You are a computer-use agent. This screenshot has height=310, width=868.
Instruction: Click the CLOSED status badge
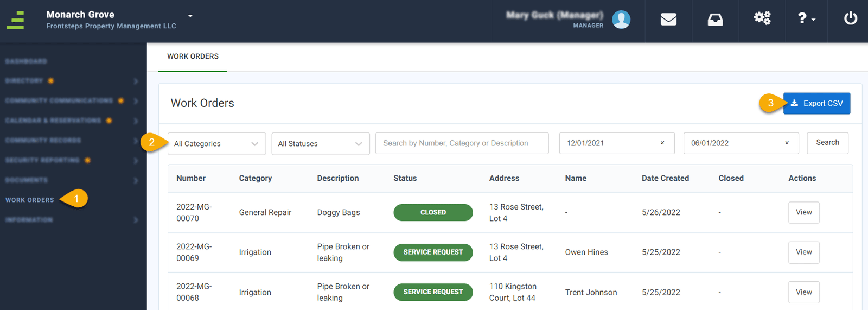tap(433, 212)
